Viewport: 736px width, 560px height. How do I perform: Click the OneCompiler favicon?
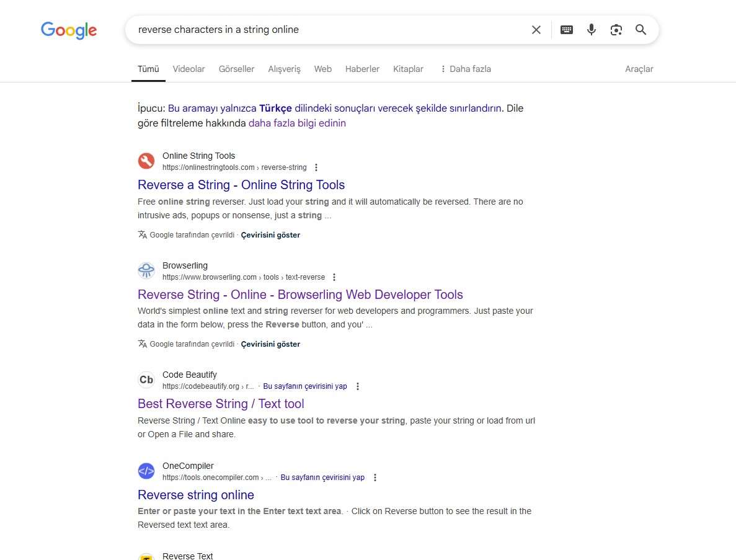point(146,471)
